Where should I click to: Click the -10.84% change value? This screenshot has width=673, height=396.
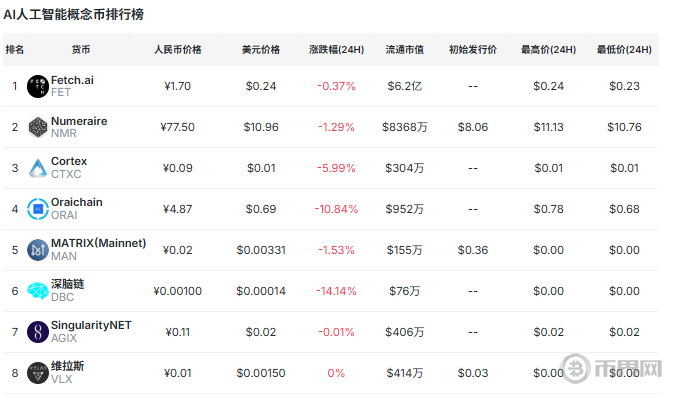(x=336, y=209)
